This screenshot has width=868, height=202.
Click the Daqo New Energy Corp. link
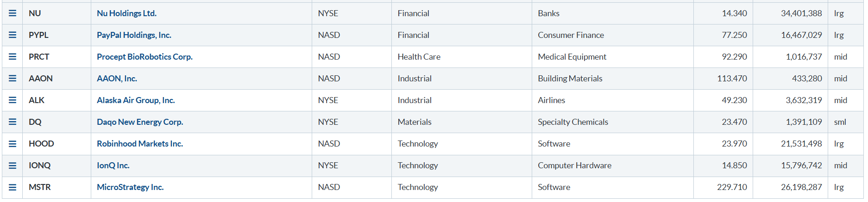pos(140,122)
